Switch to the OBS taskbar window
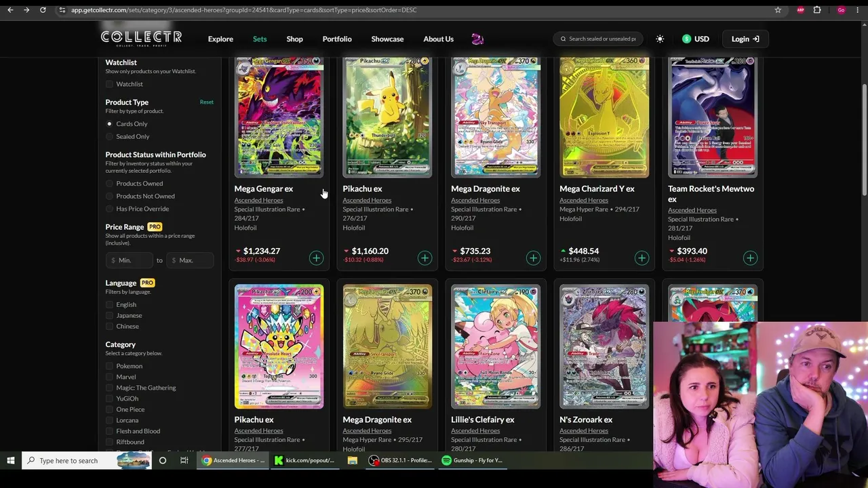Viewport: 868px width, 488px height. click(x=400, y=461)
